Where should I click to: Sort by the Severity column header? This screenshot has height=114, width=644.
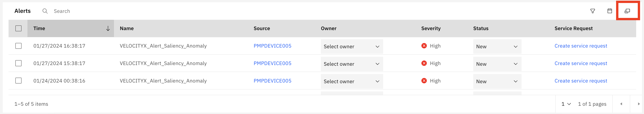pyautogui.click(x=431, y=28)
